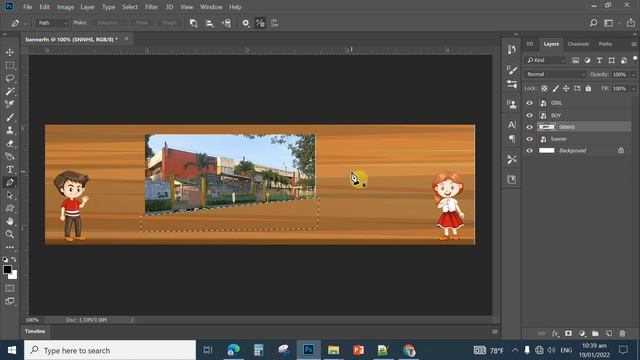
Task: Add a layer style fx
Action: coord(555,333)
